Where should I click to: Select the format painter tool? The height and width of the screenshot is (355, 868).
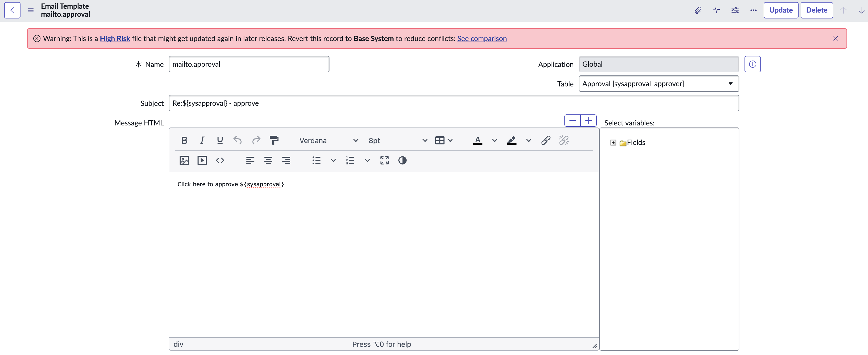[x=274, y=140]
